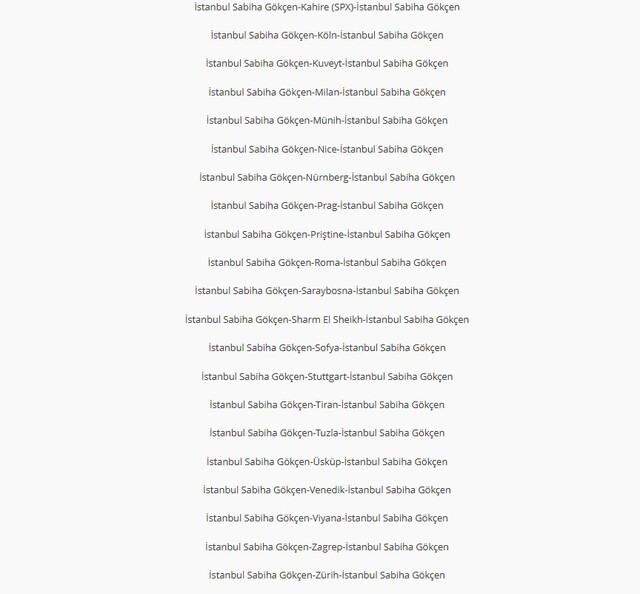Choose the Venedik route entry
The width and height of the screenshot is (640, 594).
click(x=327, y=490)
